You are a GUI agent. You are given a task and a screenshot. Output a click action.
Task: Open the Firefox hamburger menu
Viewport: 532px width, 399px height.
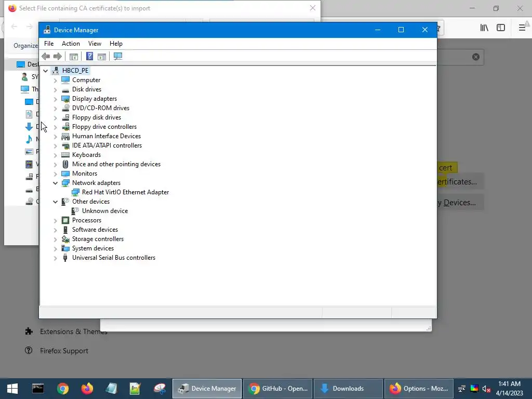[x=522, y=28]
